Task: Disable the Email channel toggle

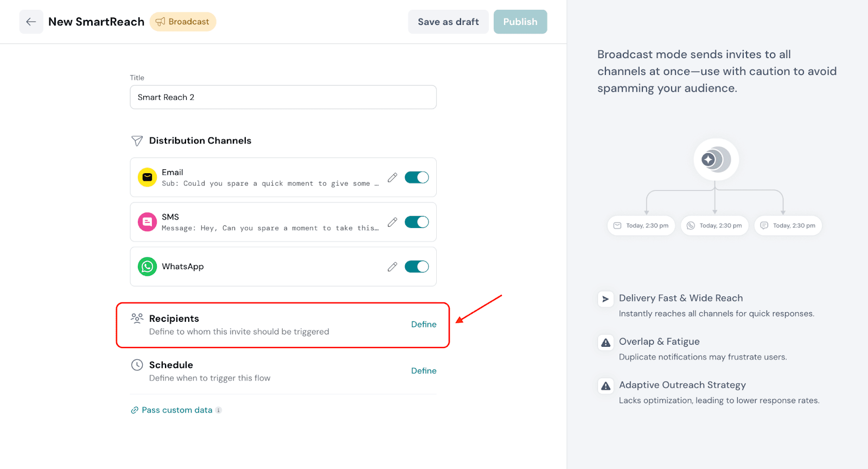Action: pos(417,178)
